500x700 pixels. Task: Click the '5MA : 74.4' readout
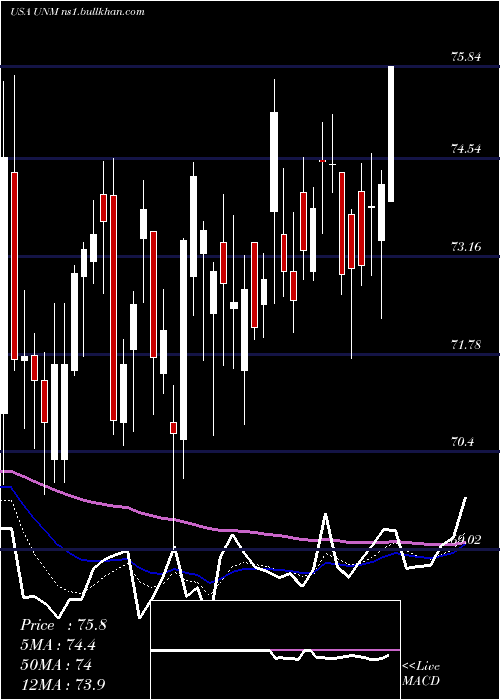[58, 645]
